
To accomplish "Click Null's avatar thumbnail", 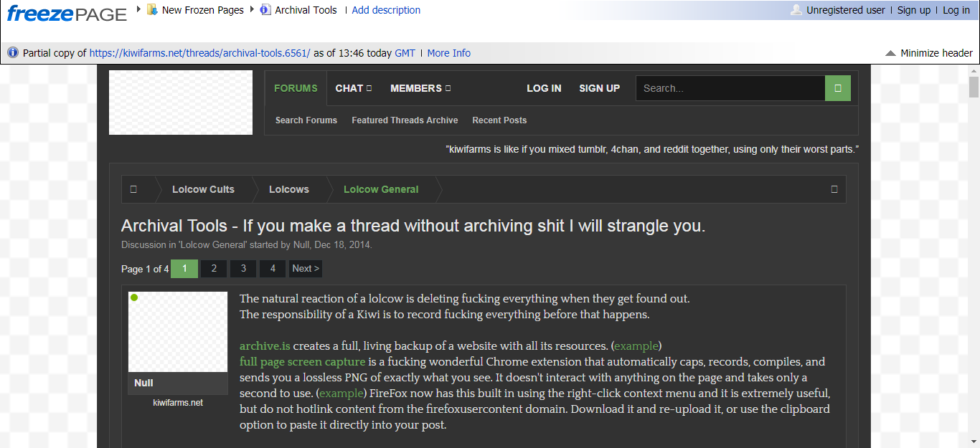I will point(178,332).
